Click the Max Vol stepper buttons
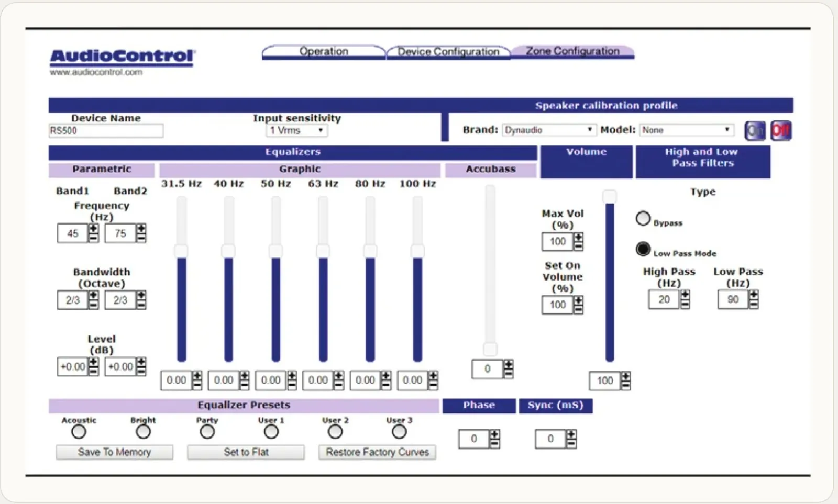 coord(578,241)
